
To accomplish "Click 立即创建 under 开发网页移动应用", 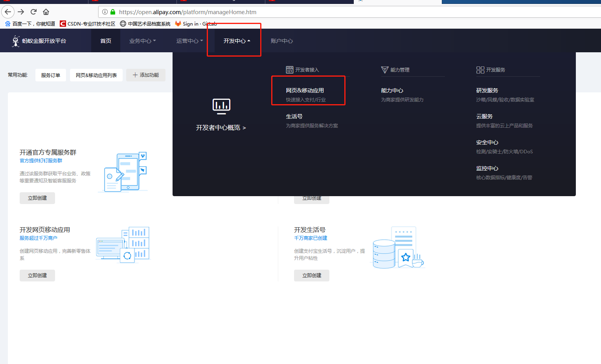I will [x=37, y=276].
